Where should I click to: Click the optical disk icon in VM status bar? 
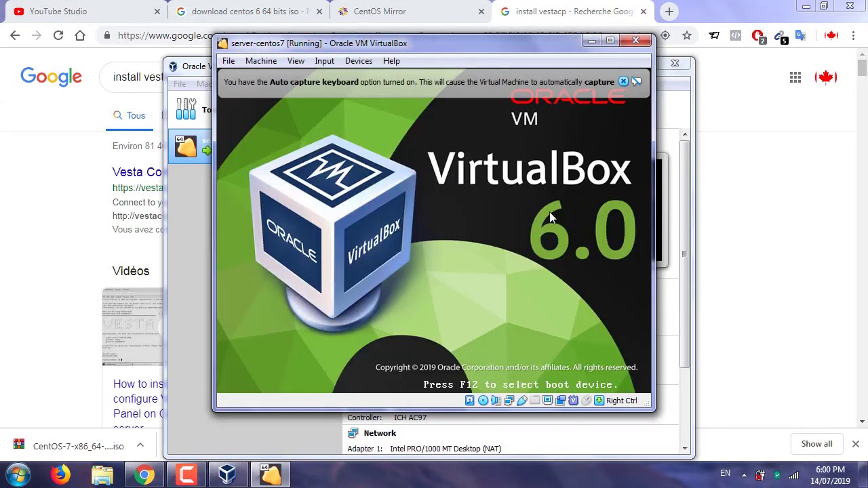pyautogui.click(x=483, y=401)
